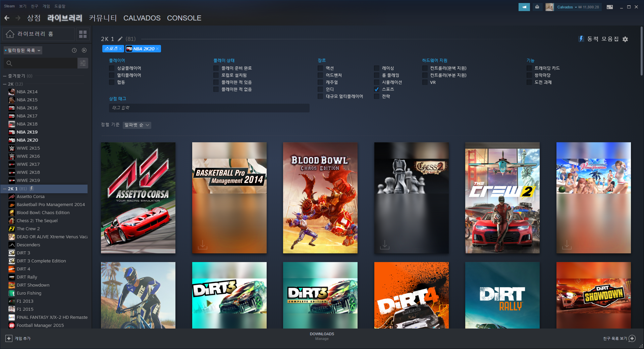Open the 보기 menu
644x349 pixels.
point(23,6)
